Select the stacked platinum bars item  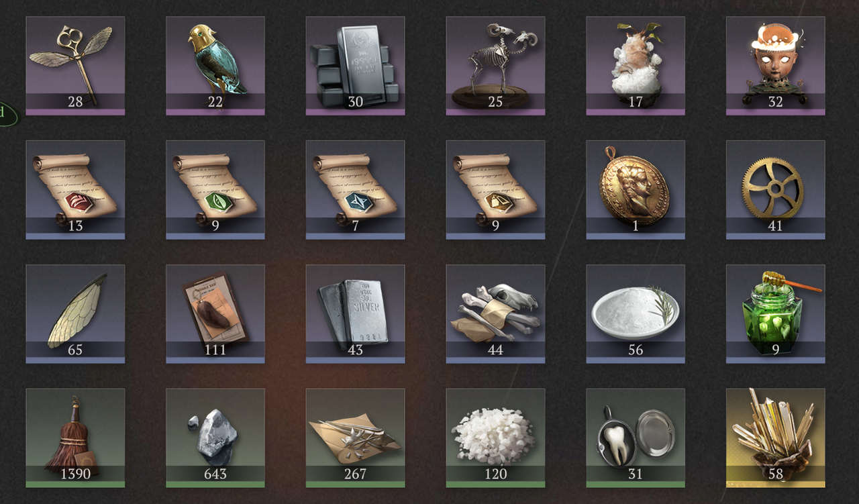(355, 66)
